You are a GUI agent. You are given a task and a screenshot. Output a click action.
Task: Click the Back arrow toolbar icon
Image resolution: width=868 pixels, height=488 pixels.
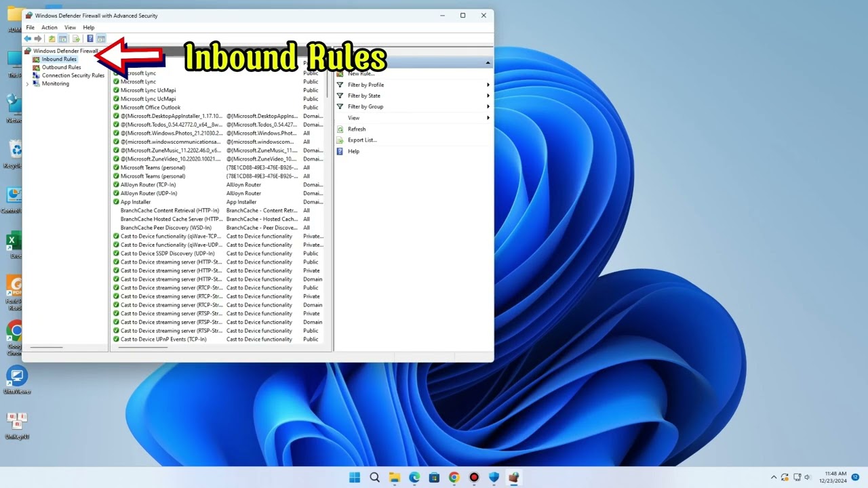pyautogui.click(x=28, y=39)
